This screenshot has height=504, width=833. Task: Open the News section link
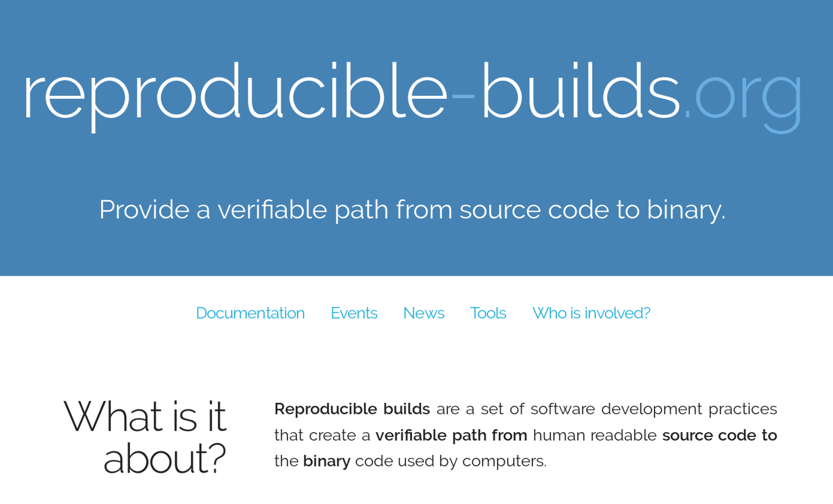[423, 313]
